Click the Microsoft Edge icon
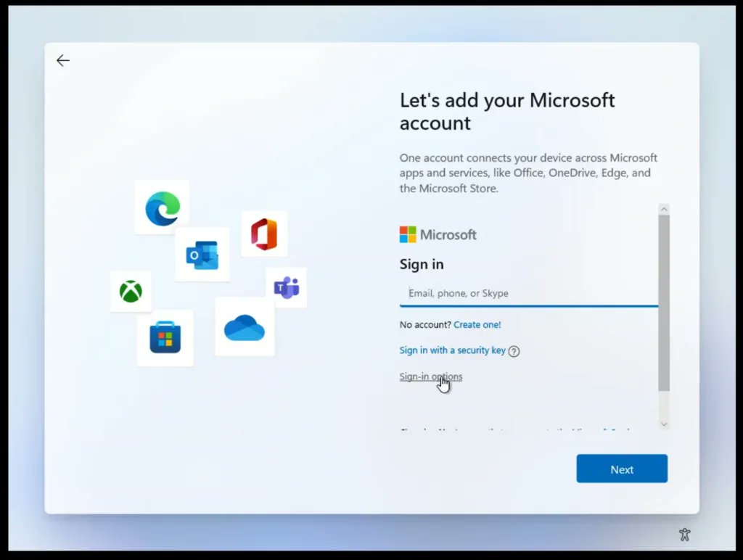Viewport: 743px width, 560px height. [x=163, y=207]
